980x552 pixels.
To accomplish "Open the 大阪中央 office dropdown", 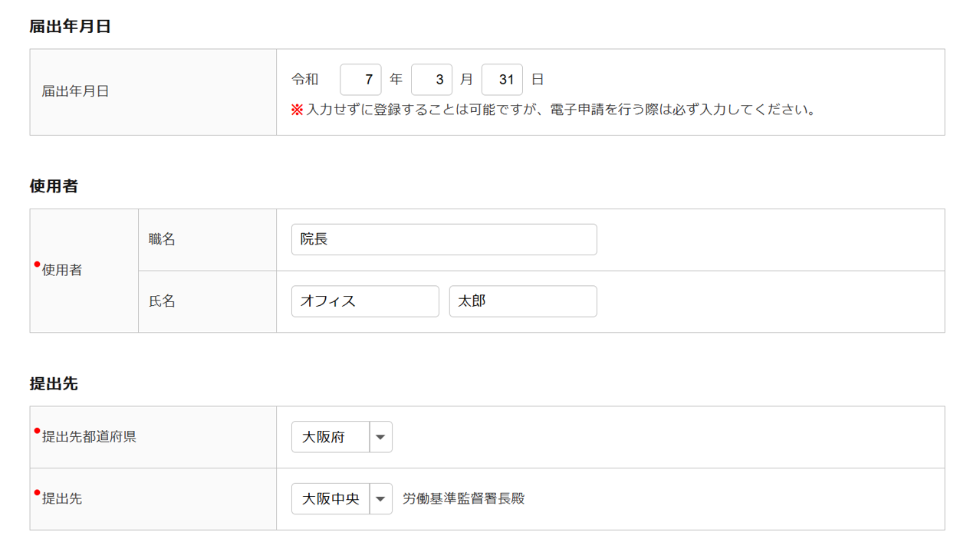I will [331, 499].
